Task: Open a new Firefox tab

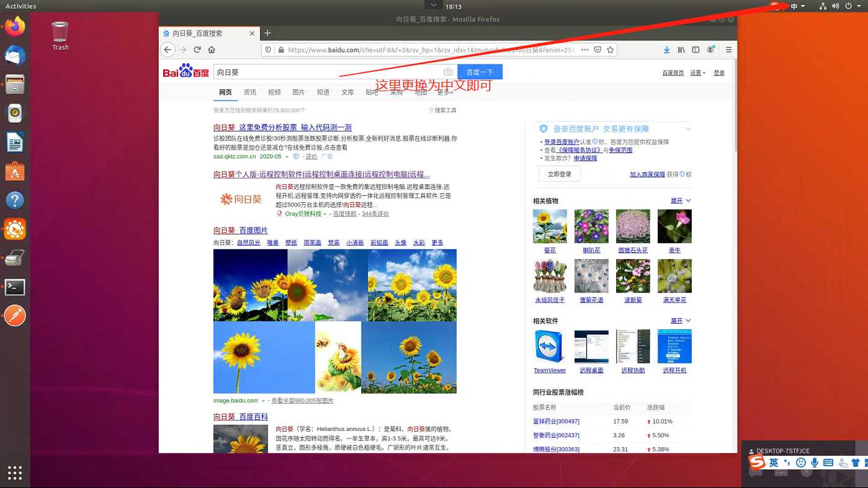Action: (267, 33)
